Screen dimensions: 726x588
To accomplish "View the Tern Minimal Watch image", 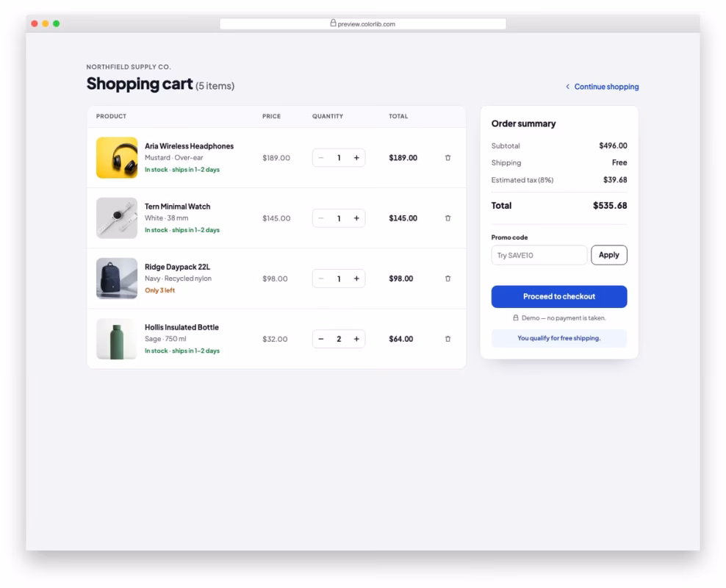I will pyautogui.click(x=117, y=218).
